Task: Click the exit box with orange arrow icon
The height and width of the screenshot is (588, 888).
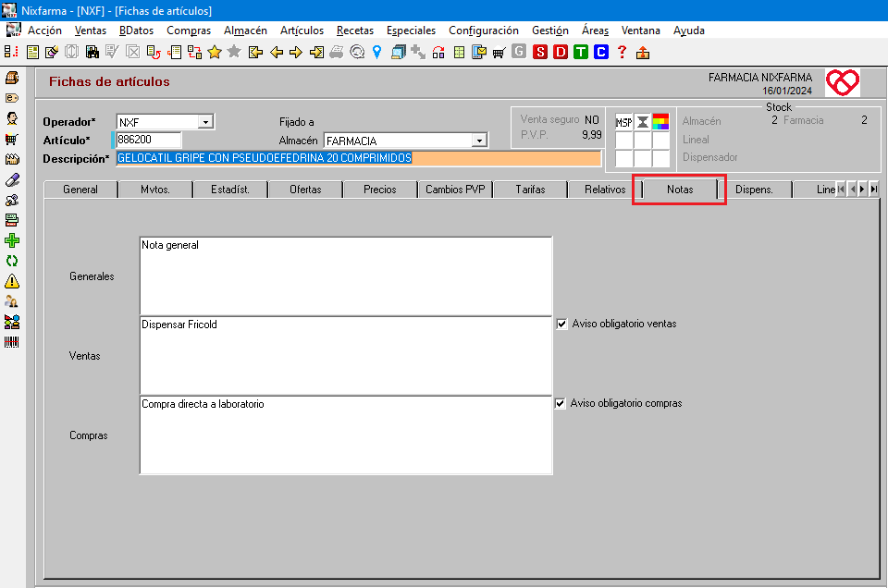Action: pos(642,53)
